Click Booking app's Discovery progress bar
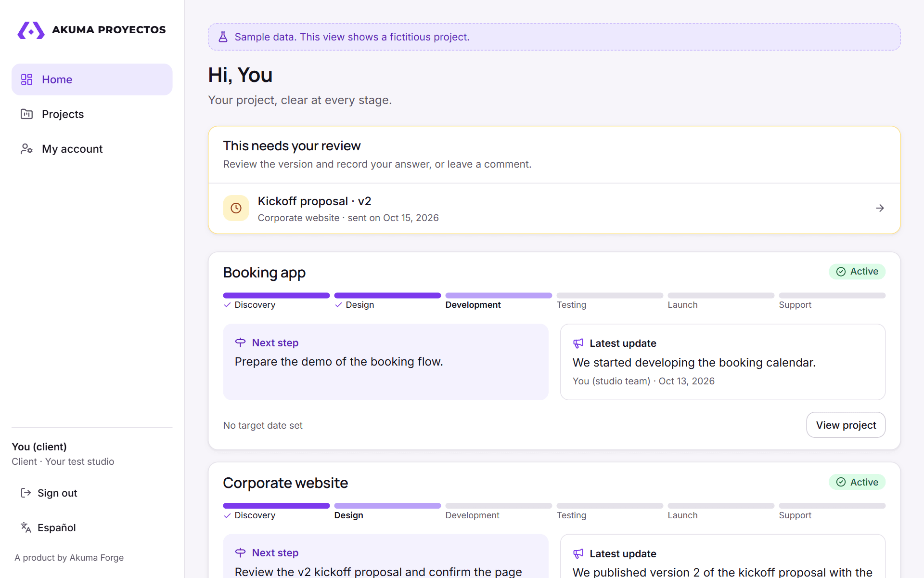This screenshot has width=924, height=578. coord(276,295)
